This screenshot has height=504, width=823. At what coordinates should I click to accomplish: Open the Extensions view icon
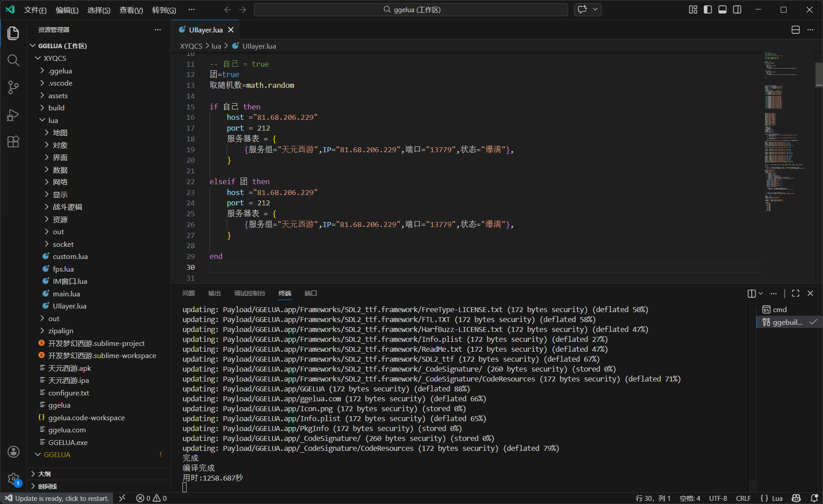point(14,142)
